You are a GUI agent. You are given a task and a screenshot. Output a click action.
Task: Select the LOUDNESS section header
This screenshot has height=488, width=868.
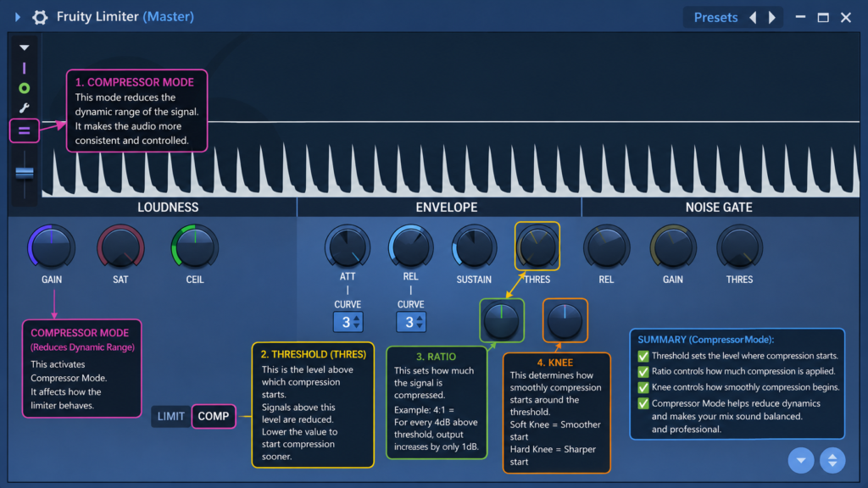(169, 208)
